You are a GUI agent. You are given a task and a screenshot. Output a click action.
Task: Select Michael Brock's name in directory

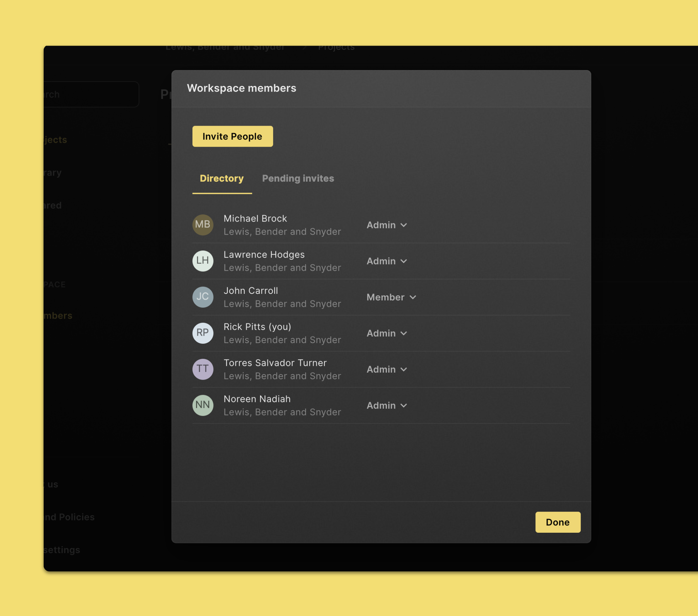point(255,219)
